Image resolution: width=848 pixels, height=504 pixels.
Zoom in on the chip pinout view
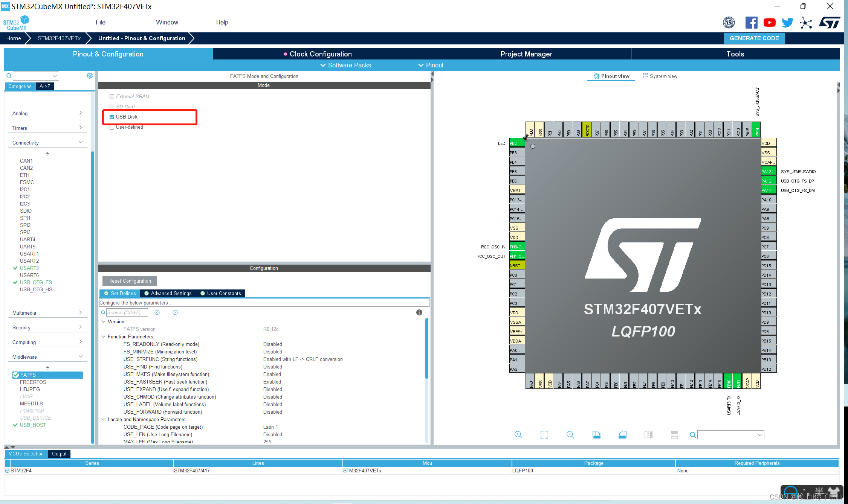(518, 435)
